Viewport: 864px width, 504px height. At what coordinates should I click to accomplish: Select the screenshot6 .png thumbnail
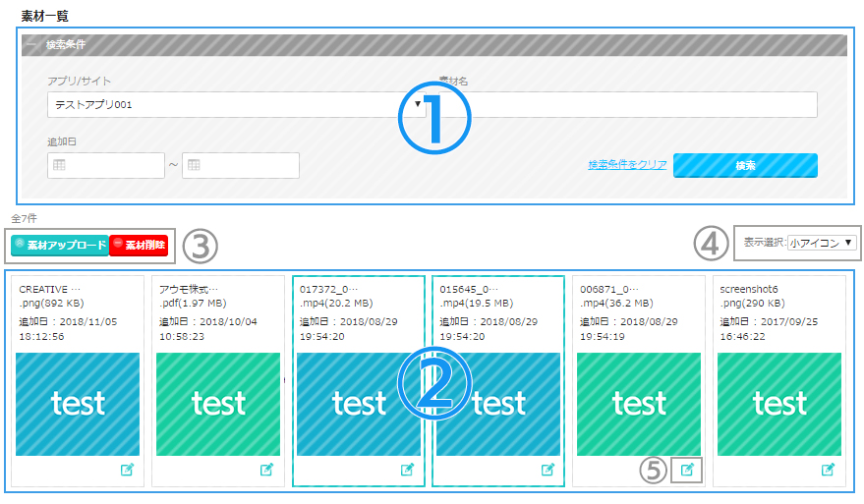(x=779, y=404)
